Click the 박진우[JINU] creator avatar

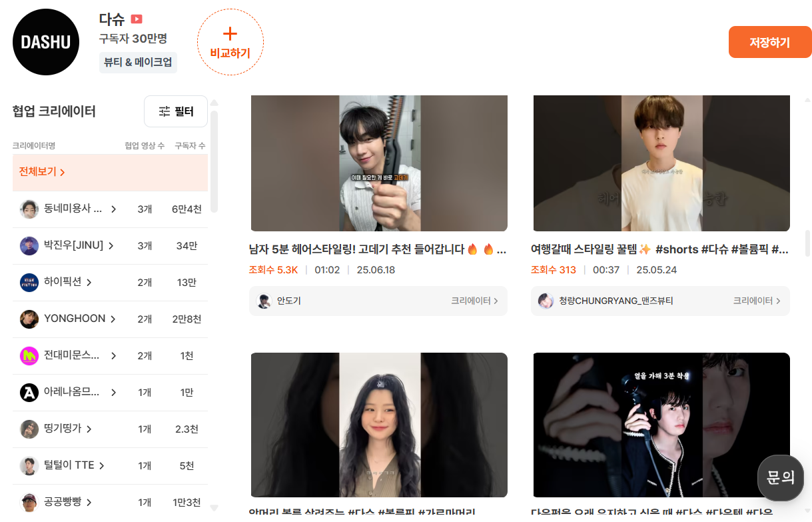(x=29, y=246)
